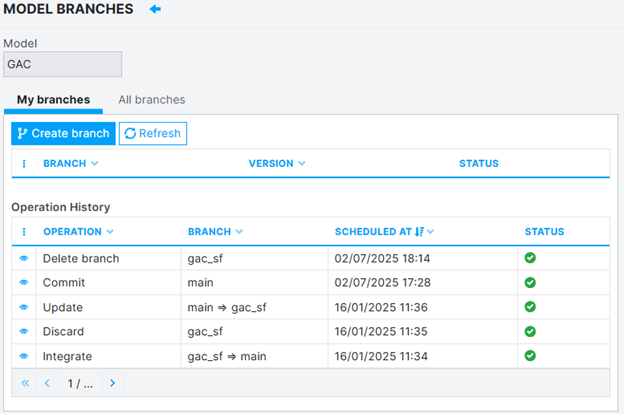
Task: Click 'main' branch cell in Commit row
Action: [255, 283]
